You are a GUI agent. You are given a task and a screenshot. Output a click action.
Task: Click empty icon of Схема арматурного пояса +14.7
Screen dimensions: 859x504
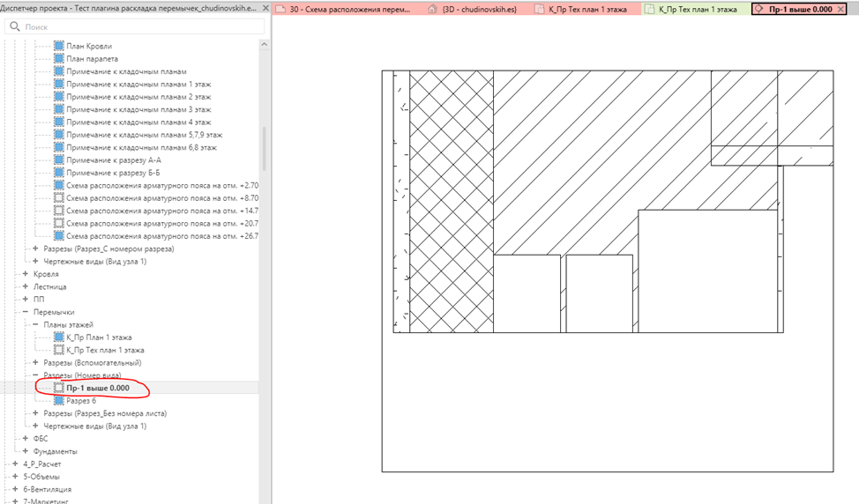click(58, 210)
